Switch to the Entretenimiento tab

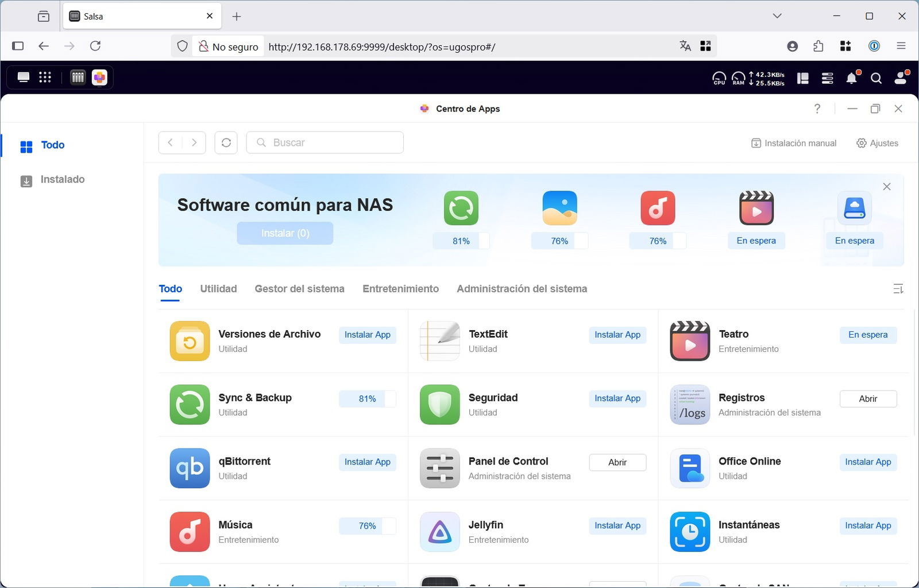pos(400,289)
